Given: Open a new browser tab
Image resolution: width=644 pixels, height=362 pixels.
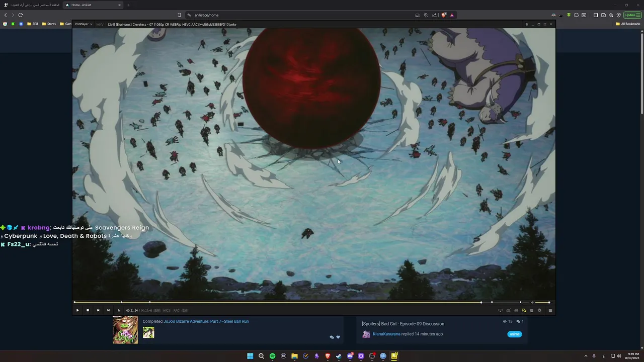Looking at the screenshot, I should 128,5.
